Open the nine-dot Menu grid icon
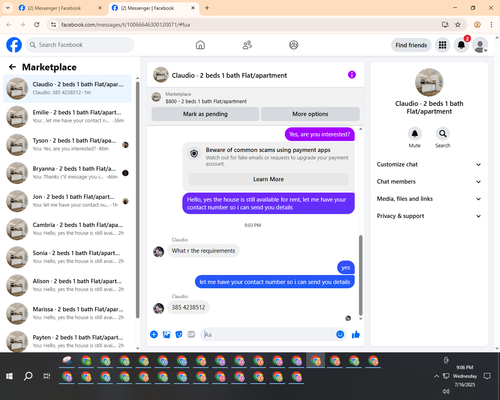Image resolution: width=500 pixels, height=400 pixels. click(x=442, y=45)
